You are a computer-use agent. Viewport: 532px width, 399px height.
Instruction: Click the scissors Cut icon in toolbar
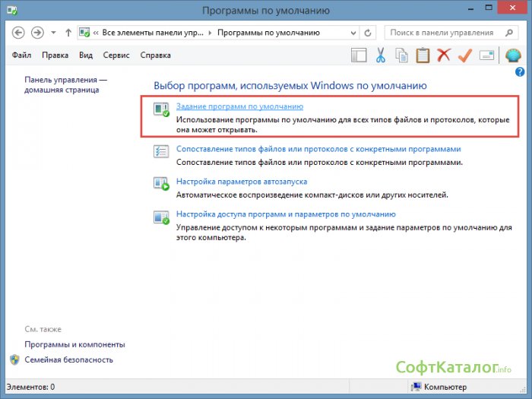click(x=382, y=55)
